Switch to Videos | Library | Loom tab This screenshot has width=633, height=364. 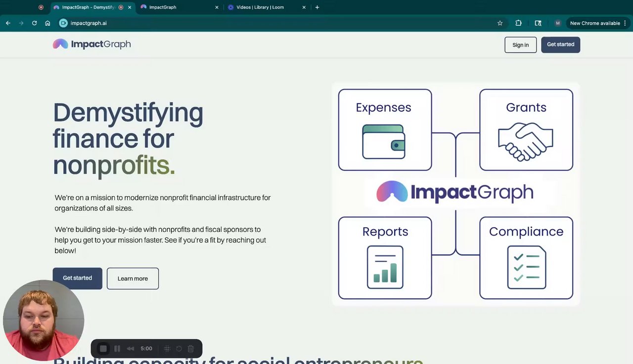tap(267, 7)
